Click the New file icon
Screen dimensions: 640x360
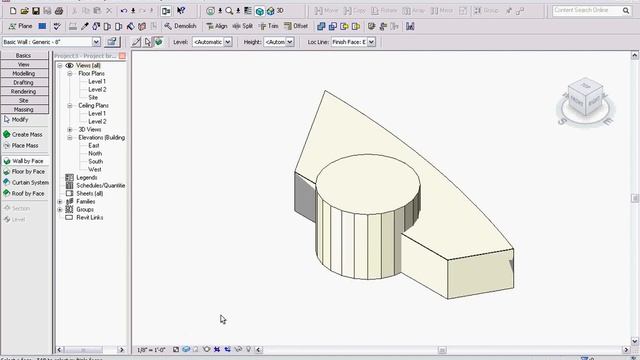click(x=13, y=11)
